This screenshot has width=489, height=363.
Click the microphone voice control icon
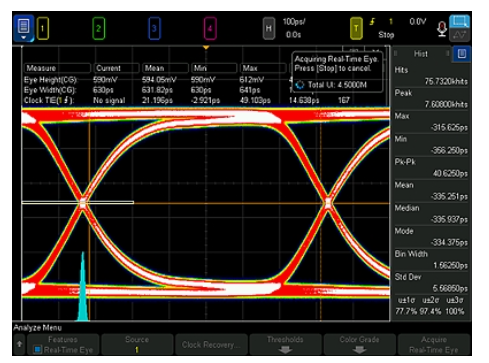coord(442,29)
